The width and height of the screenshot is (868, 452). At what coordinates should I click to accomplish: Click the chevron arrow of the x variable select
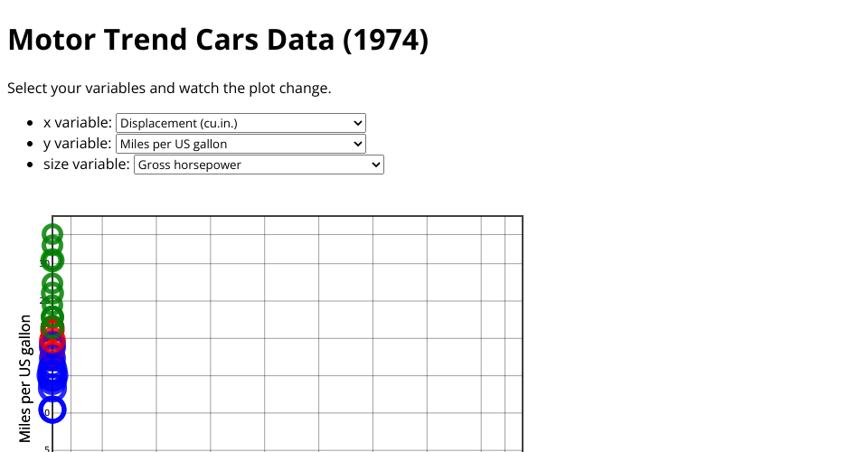coord(358,123)
